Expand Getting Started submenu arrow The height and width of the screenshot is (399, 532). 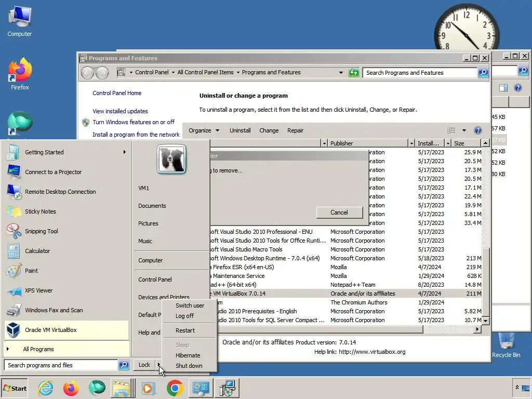click(125, 152)
